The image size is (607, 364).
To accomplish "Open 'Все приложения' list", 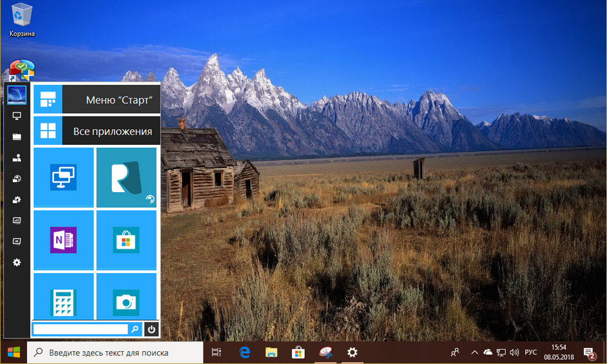I will pyautogui.click(x=96, y=131).
